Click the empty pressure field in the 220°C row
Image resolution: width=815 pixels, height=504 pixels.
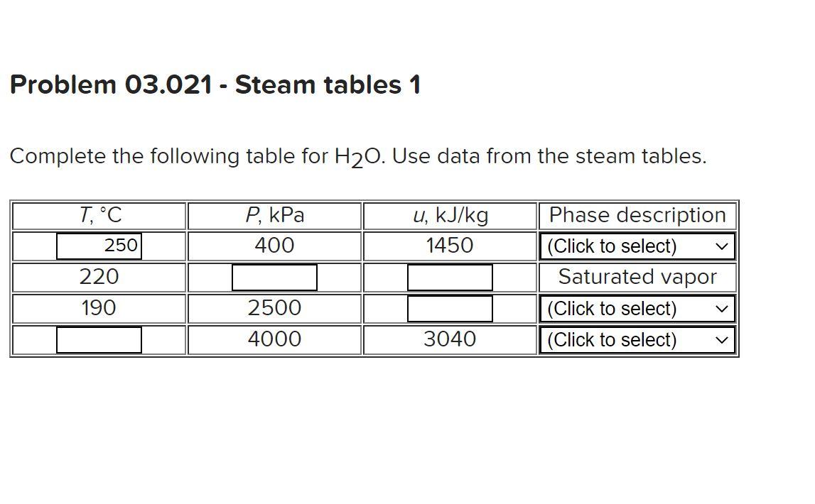coord(274,277)
